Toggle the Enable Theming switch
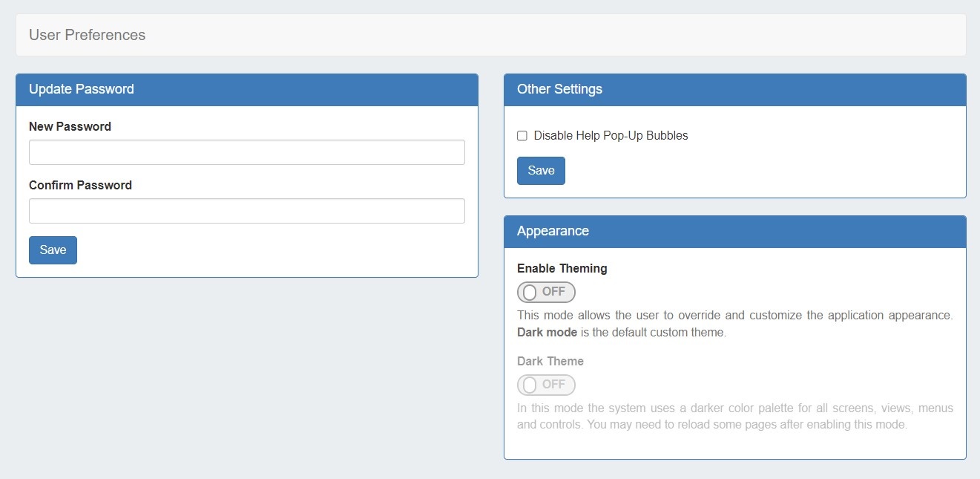The image size is (980, 479). pos(546,292)
